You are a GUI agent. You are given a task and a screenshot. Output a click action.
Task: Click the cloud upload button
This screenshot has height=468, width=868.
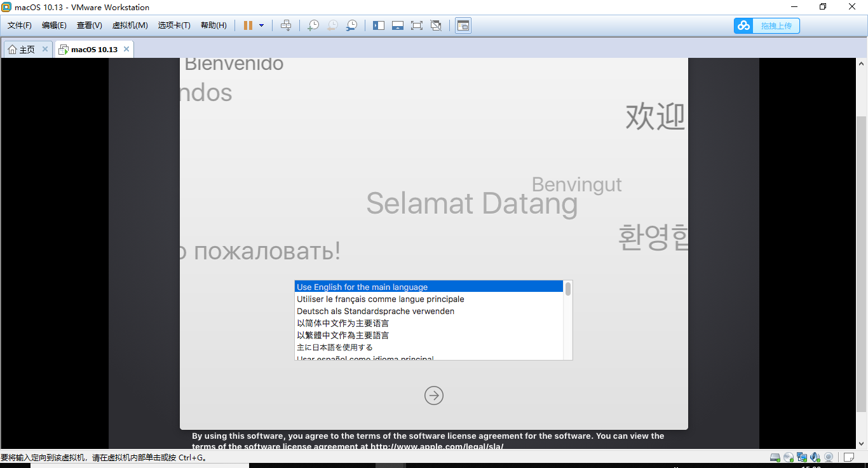coord(767,25)
